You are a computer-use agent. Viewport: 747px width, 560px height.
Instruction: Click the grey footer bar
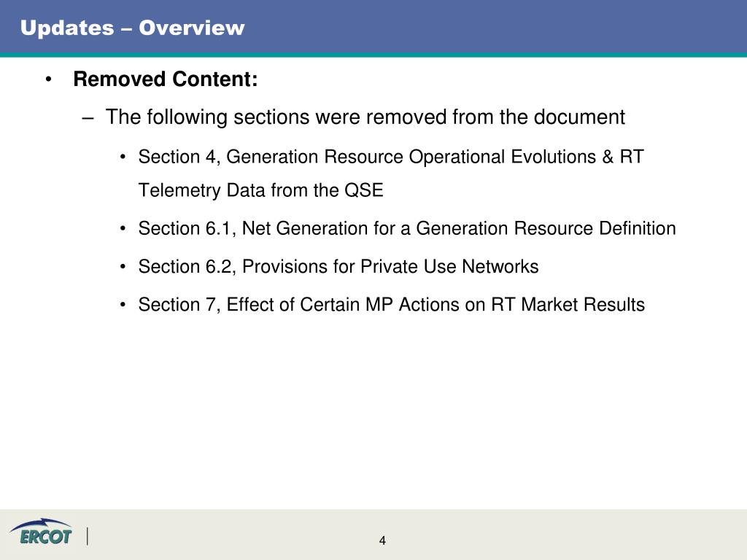[373, 534]
